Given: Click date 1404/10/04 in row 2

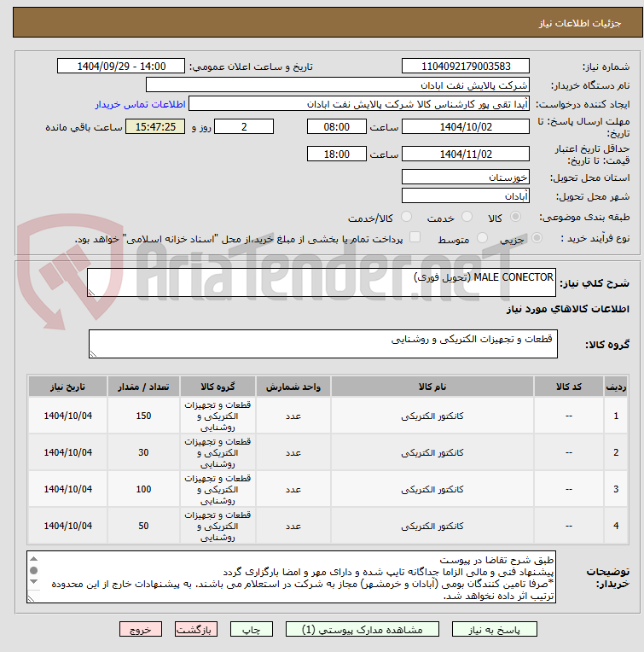Looking at the screenshot, I should coord(67,452).
